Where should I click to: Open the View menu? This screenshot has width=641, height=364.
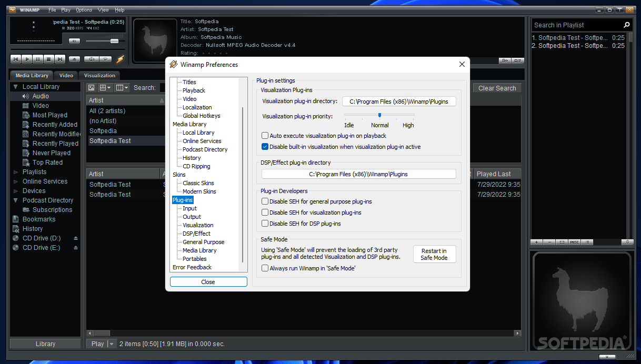click(103, 10)
